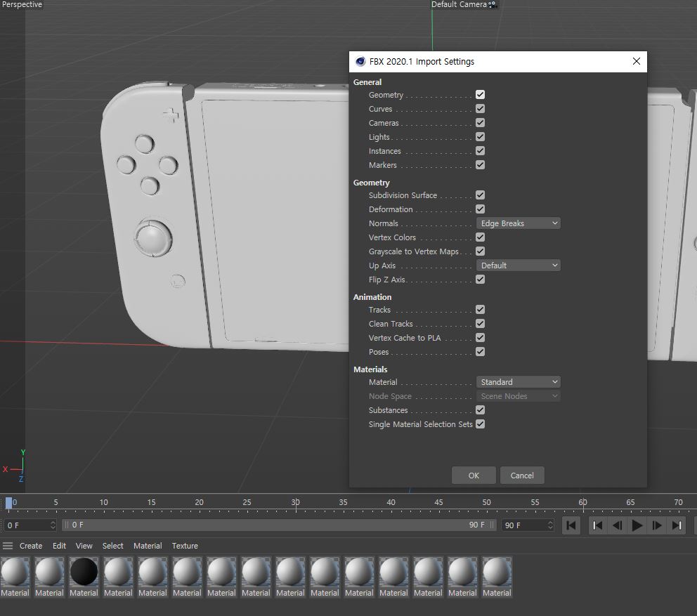This screenshot has width=697, height=616.
Task: Go to the next frame
Action: coord(656,525)
